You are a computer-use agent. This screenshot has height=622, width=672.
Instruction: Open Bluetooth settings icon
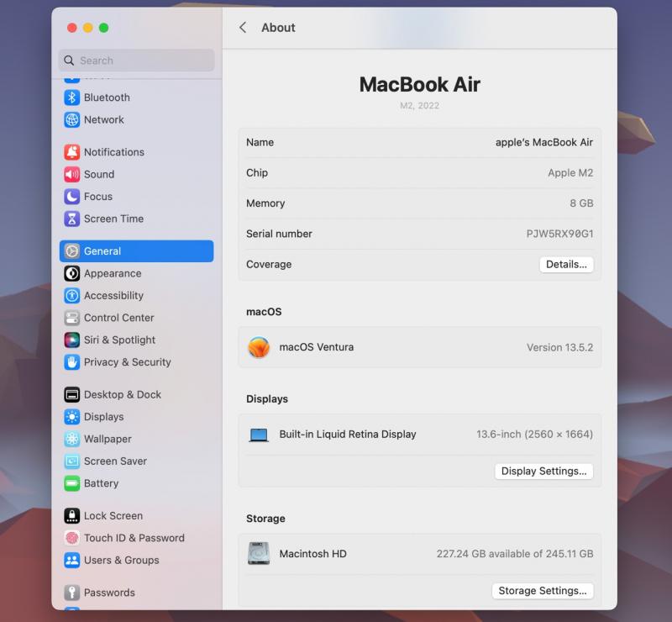71,98
